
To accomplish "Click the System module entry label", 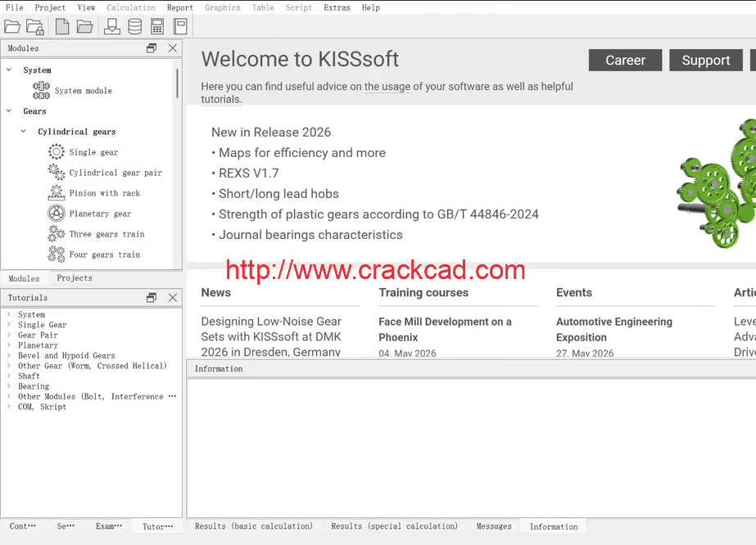I will coord(83,91).
